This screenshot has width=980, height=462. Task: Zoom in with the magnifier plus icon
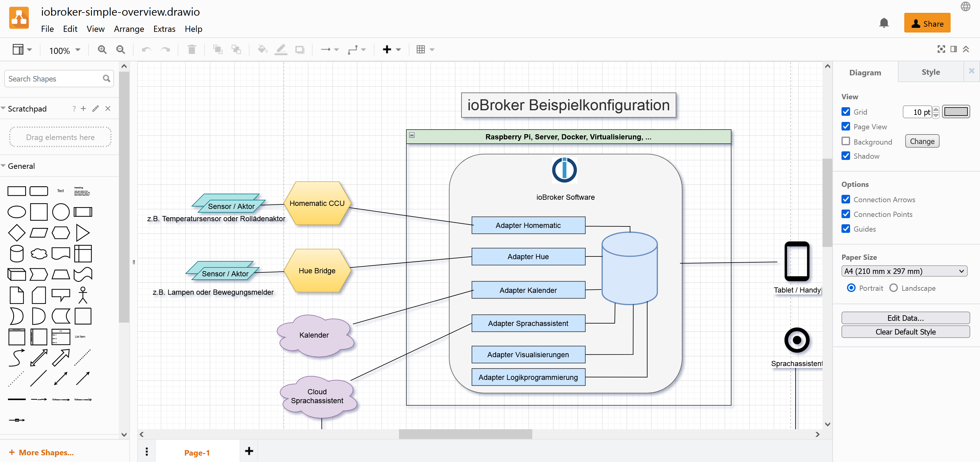(102, 49)
